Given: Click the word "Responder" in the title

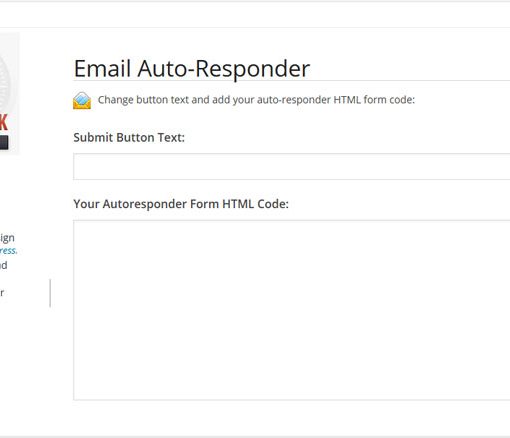Looking at the screenshot, I should coord(252,69).
